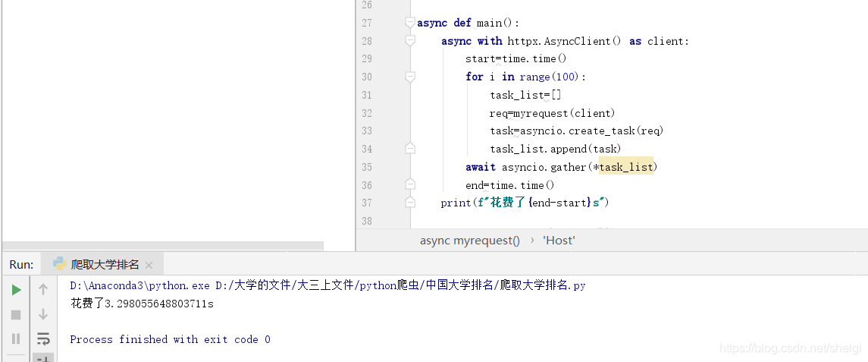Close the 爬取大学排名 run tab
868x362 pixels.
[149, 265]
